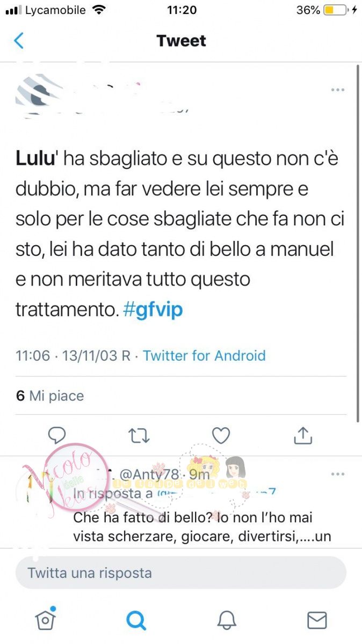This screenshot has height=644, width=362.
Task: Open the #gfvip hashtag link
Action: pyautogui.click(x=153, y=310)
